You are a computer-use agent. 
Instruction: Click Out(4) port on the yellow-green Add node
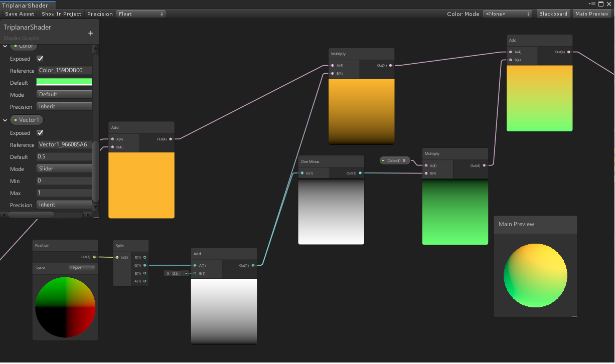point(568,52)
